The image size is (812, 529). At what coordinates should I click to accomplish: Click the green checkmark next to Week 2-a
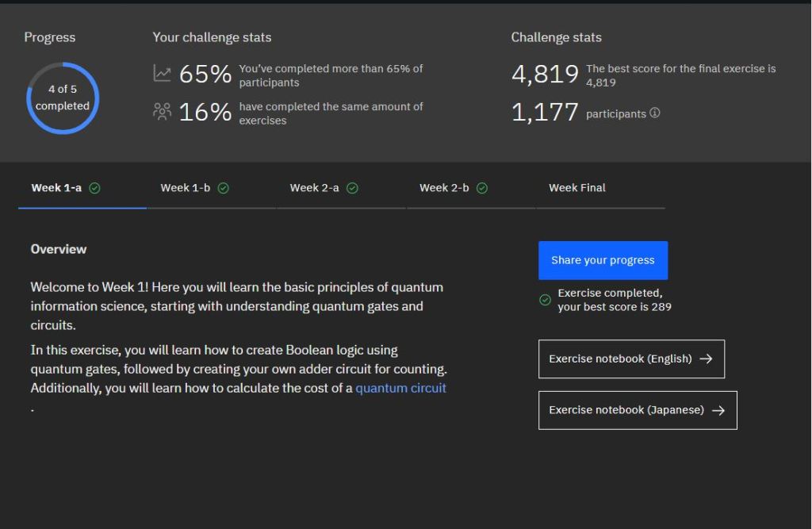point(352,188)
